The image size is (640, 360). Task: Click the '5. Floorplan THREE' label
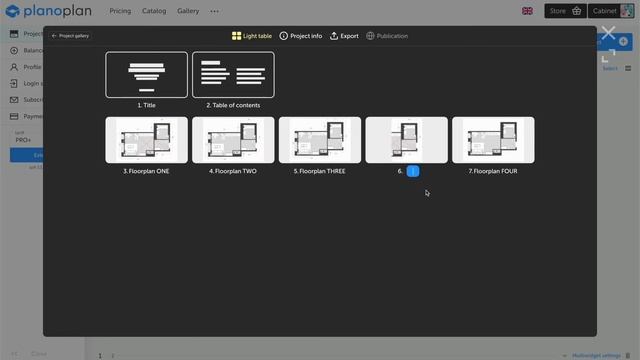[319, 171]
